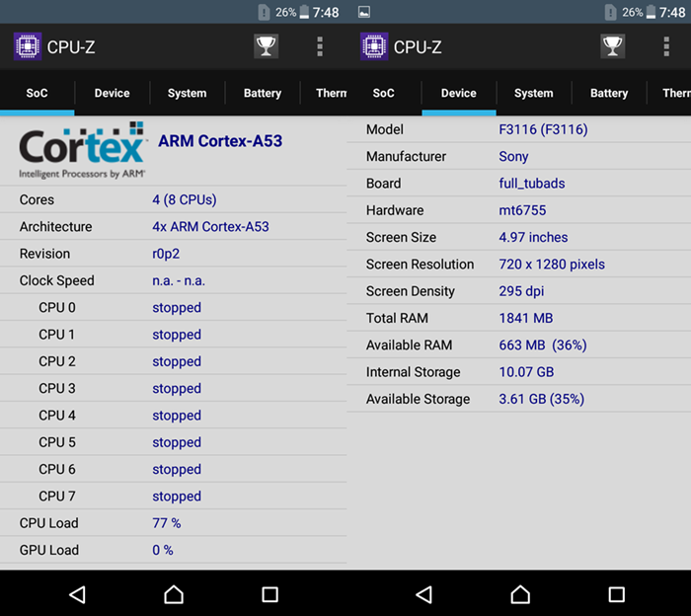Tap Board value full_tubads

531,184
